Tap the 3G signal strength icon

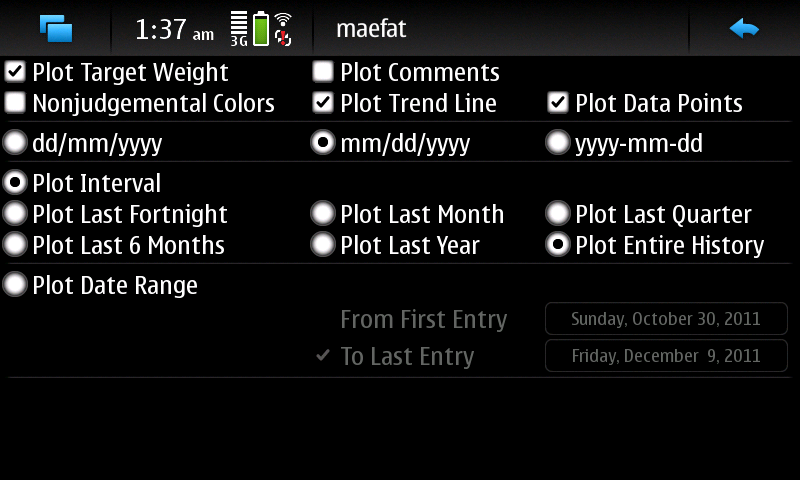tap(239, 29)
